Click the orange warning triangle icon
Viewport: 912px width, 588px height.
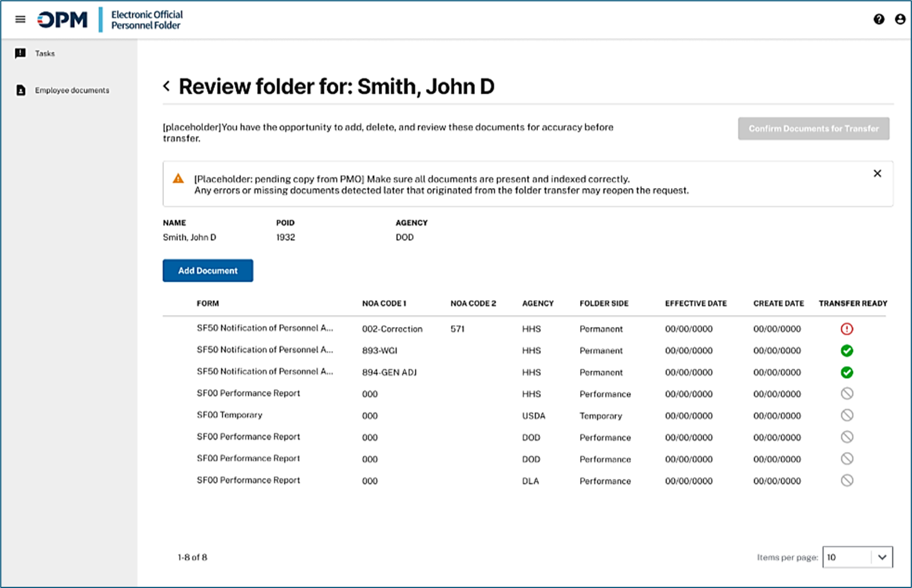[x=178, y=178]
